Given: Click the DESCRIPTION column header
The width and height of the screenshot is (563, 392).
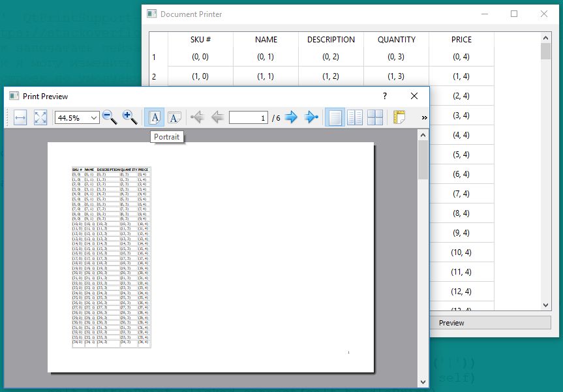Looking at the screenshot, I should (x=331, y=40).
